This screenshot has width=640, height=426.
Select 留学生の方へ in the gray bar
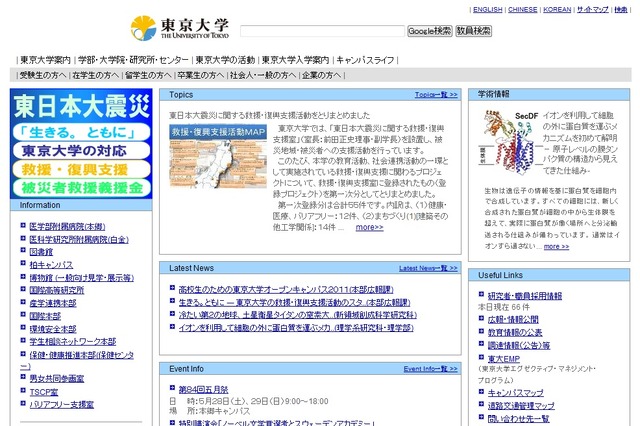click(148, 75)
